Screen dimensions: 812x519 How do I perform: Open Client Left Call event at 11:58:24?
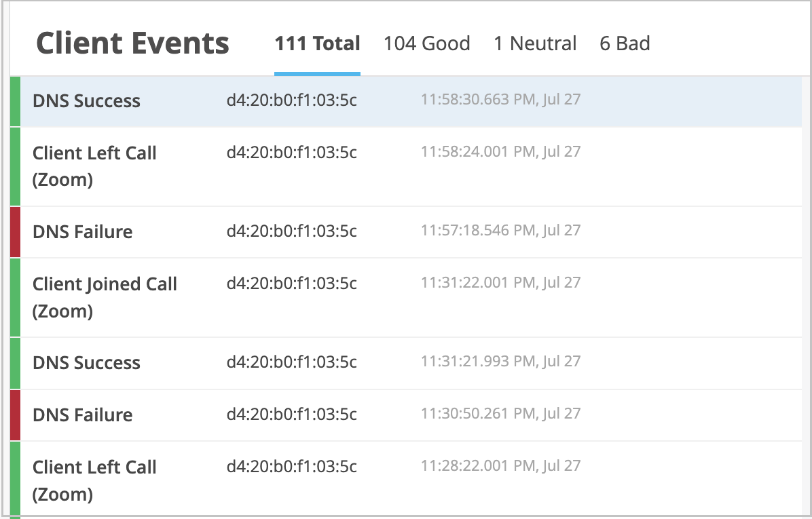pyautogui.click(x=94, y=166)
